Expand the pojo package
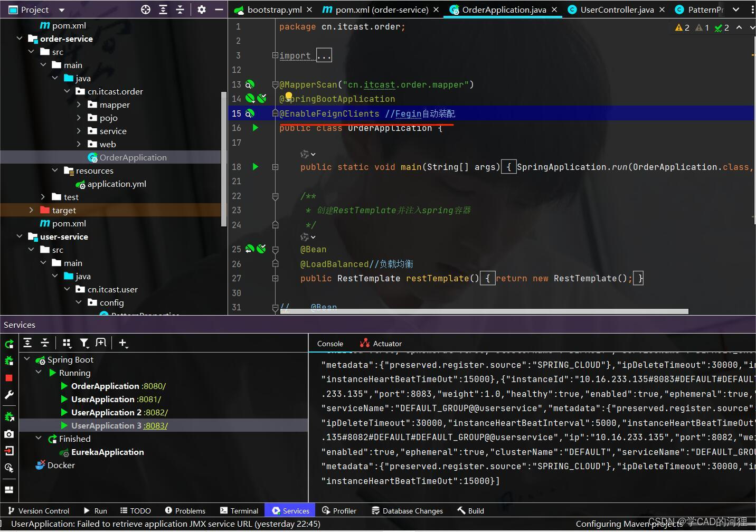The width and height of the screenshot is (756, 532). [79, 118]
